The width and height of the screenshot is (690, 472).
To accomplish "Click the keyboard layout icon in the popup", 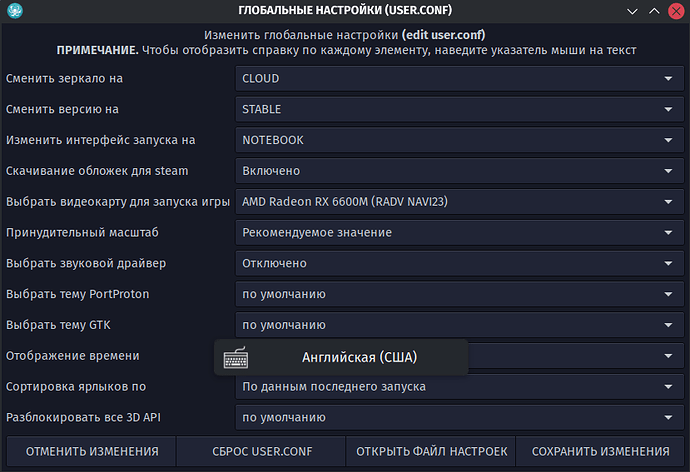I will click(236, 358).
